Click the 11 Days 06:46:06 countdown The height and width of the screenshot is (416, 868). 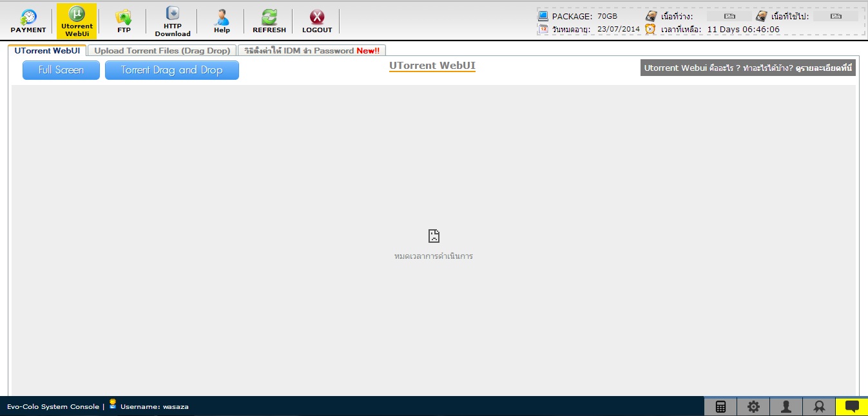[x=743, y=29]
